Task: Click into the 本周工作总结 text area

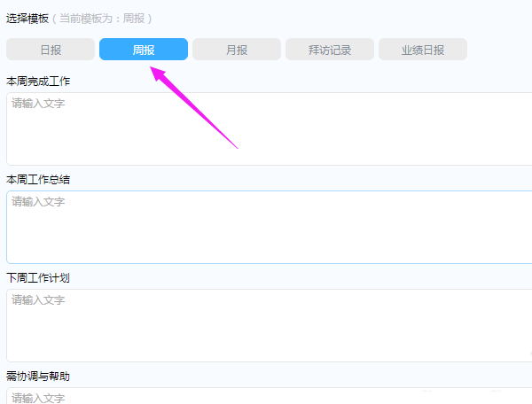Action: [x=269, y=227]
